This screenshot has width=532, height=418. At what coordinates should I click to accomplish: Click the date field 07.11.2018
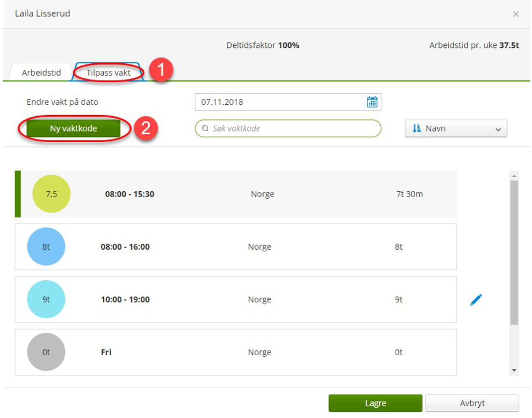click(288, 102)
